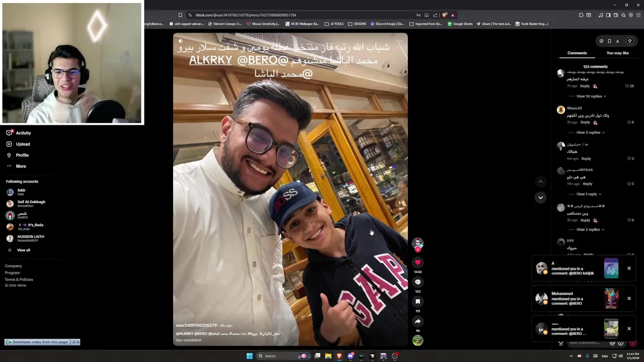Screen dimensions: 644x362
Task: Follow the poster via red plus avatar
Action: click(x=418, y=249)
